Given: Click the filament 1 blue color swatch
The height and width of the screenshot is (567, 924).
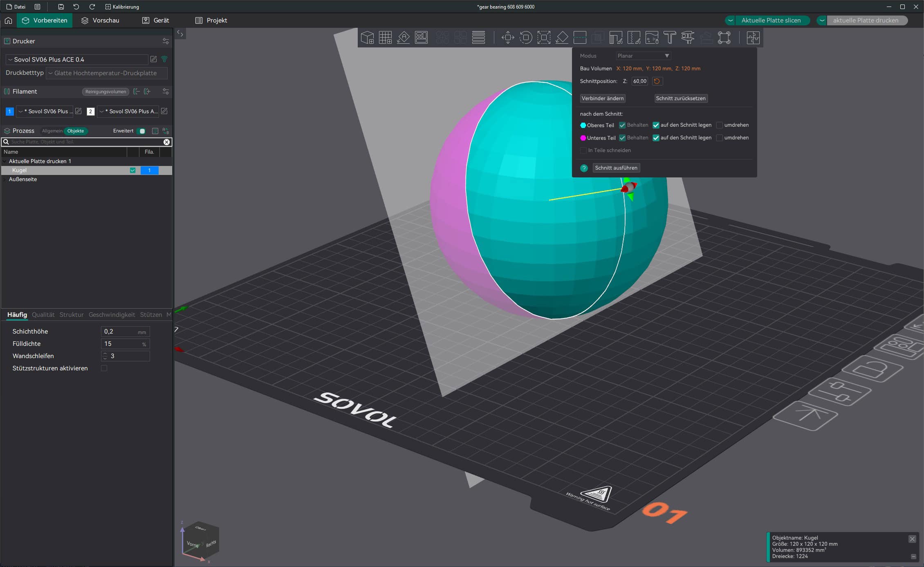Looking at the screenshot, I should click(9, 111).
